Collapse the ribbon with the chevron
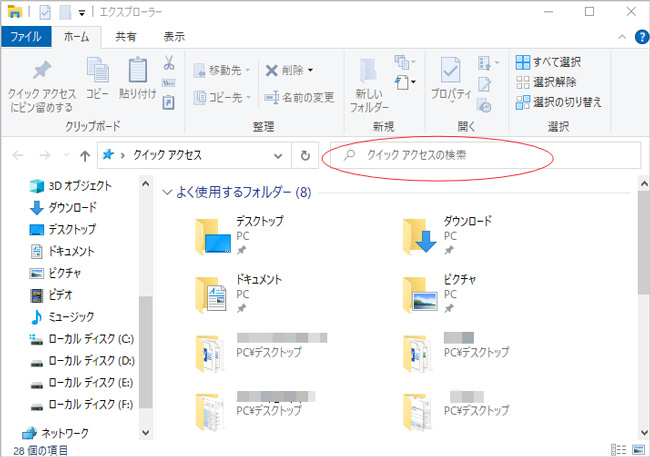This screenshot has height=457, width=650. pos(622,37)
